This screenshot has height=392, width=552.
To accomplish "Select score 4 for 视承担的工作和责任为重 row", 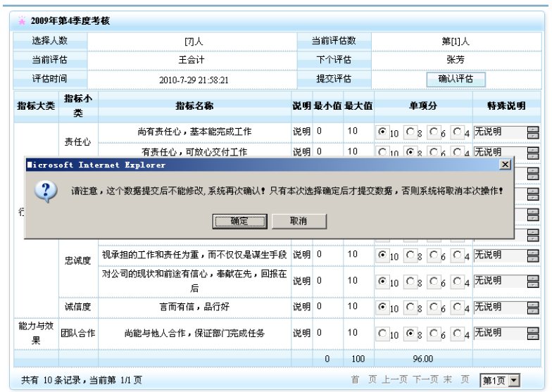I will click(457, 255).
